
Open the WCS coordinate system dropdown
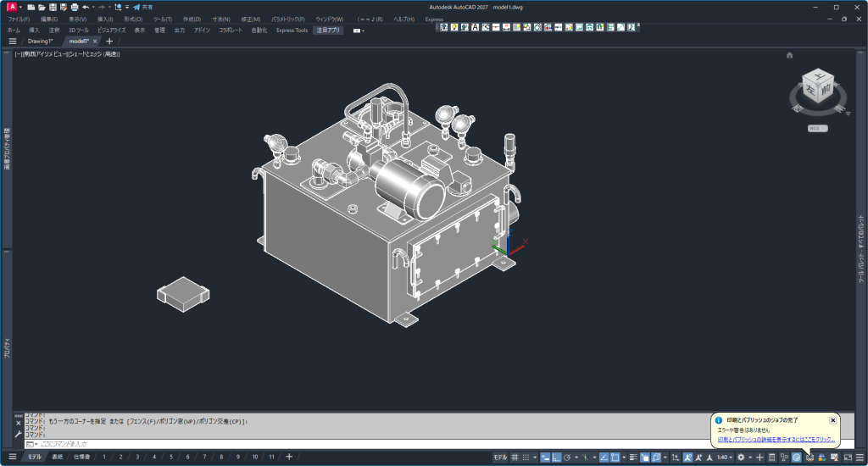point(817,128)
